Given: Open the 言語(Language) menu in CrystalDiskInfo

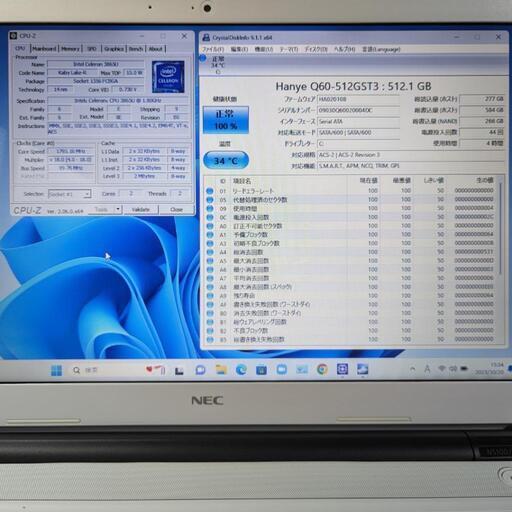Looking at the screenshot, I should point(381,49).
